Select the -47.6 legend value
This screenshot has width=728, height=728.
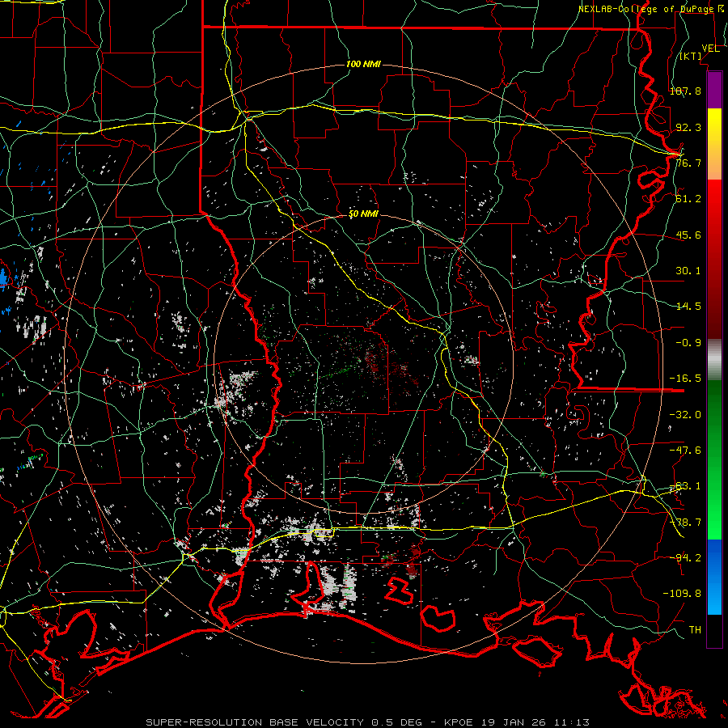[x=685, y=451]
